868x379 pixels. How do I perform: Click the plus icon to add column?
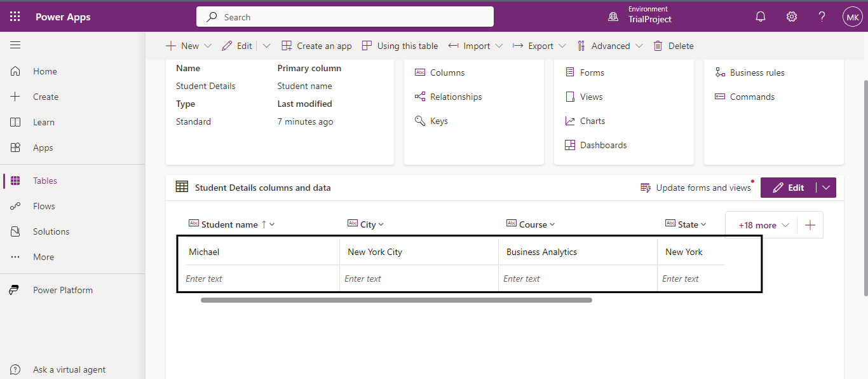(x=810, y=225)
